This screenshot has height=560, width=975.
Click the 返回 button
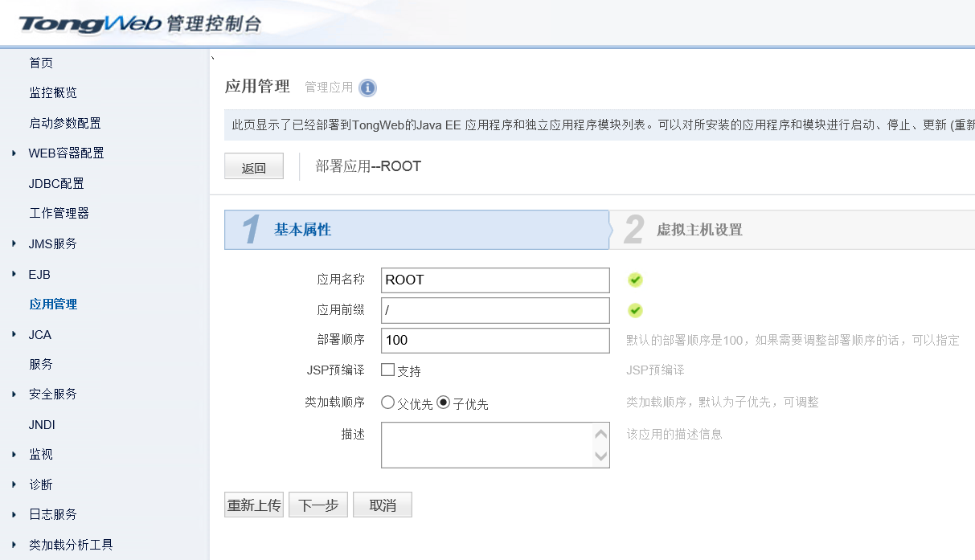[253, 167]
